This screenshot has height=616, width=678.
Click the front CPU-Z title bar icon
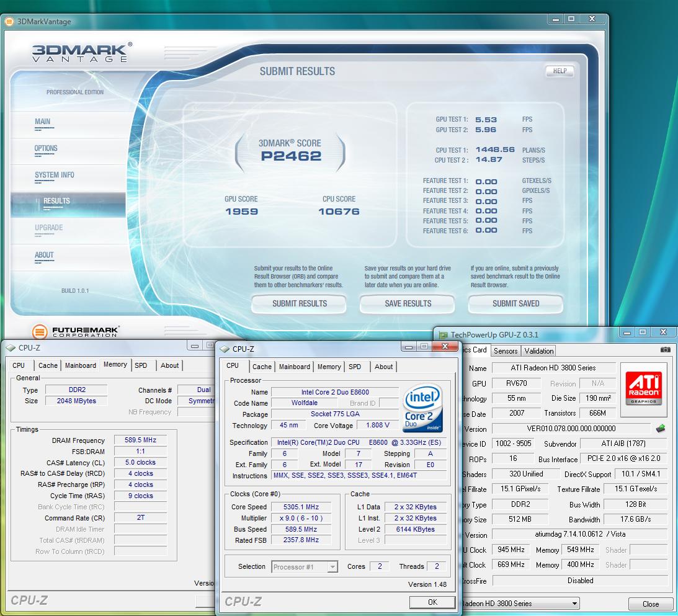coord(225,349)
